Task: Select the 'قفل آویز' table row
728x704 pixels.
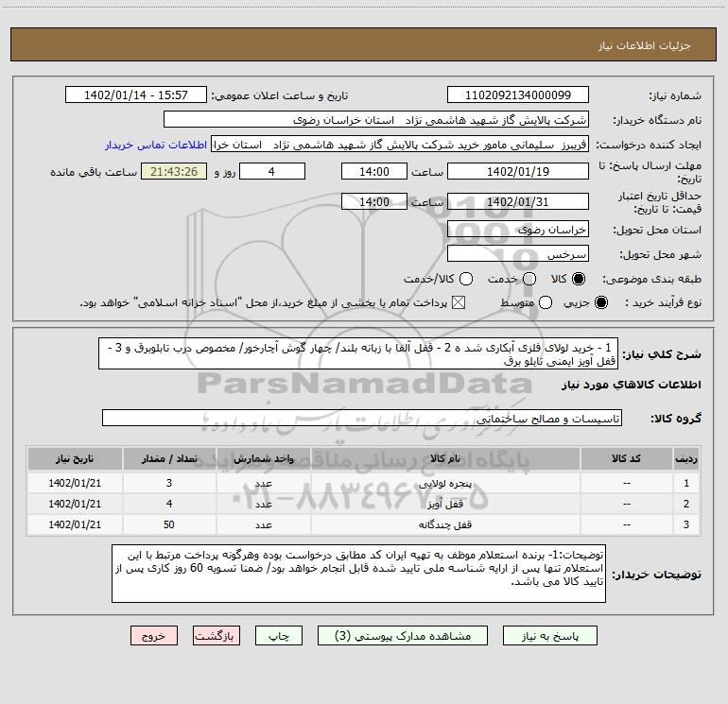Action: (363, 503)
